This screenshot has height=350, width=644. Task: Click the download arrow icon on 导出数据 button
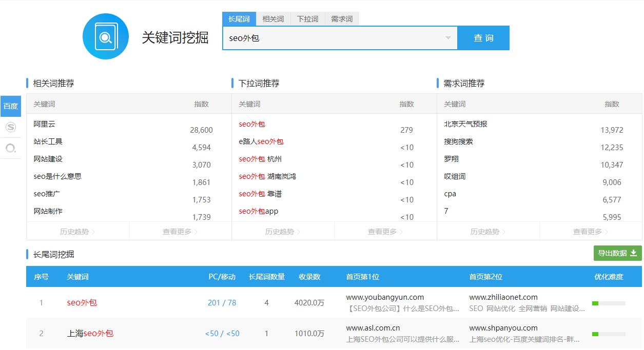pyautogui.click(x=633, y=253)
